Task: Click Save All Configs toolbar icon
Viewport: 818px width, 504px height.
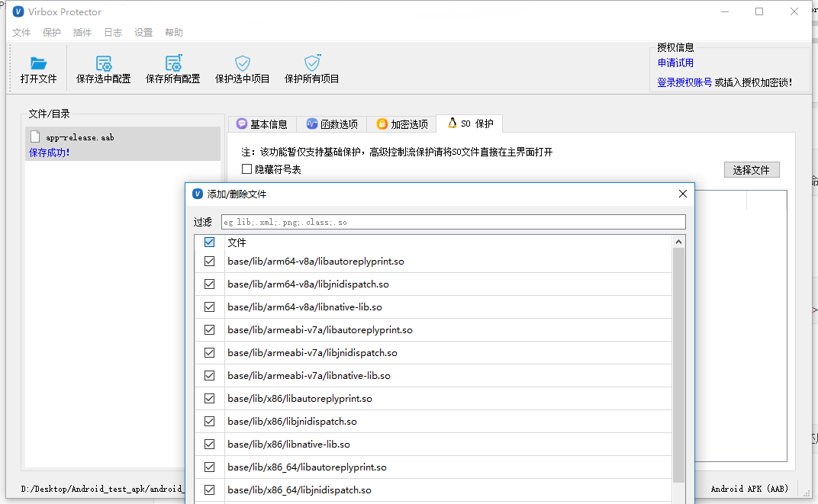Action: tap(173, 63)
